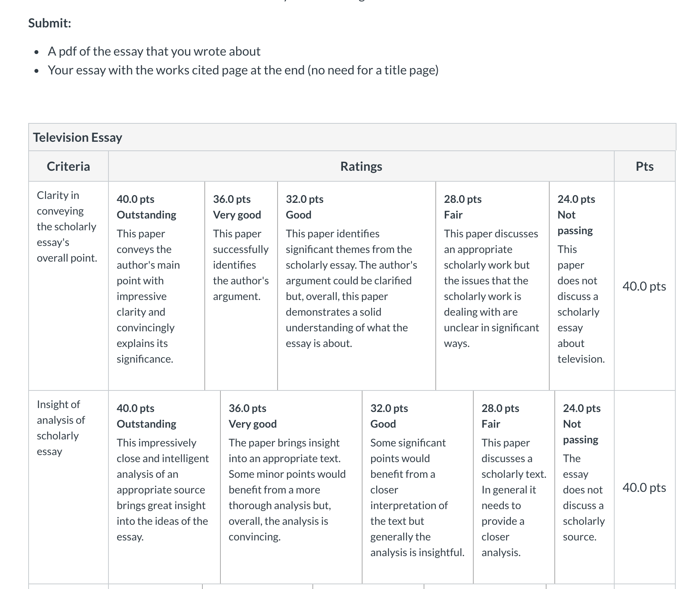Choose 32.0 pts Good rating for Insight

click(418, 487)
